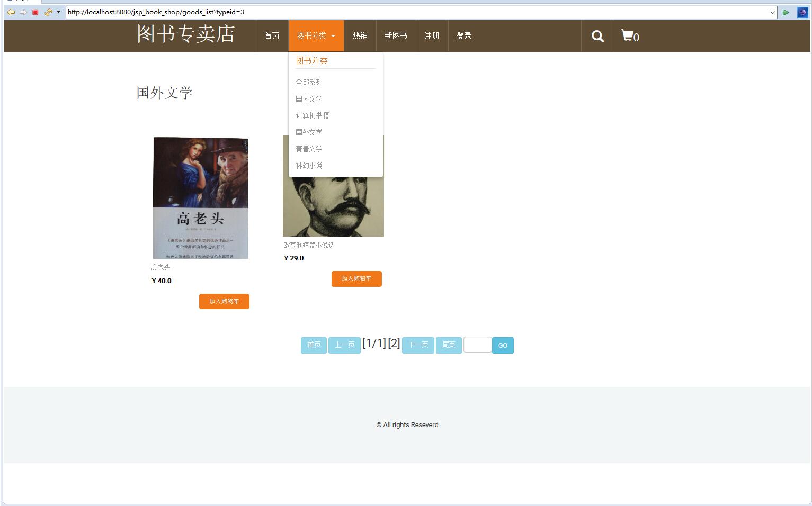Select 科幻小说 from the category list
Image resolution: width=812 pixels, height=506 pixels.
click(309, 165)
